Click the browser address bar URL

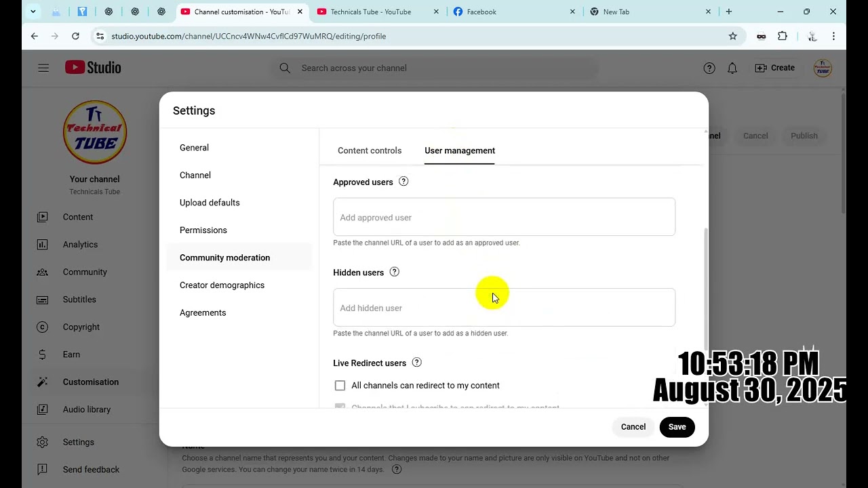(249, 36)
